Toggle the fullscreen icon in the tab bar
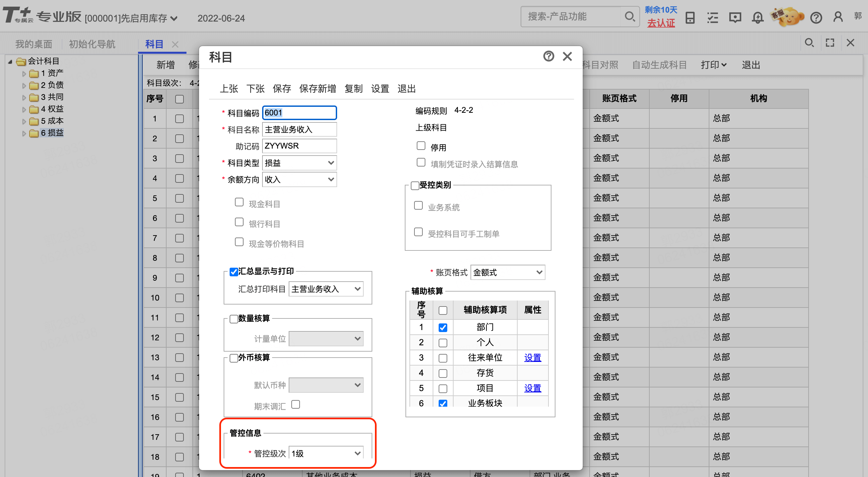The image size is (868, 477). click(830, 43)
